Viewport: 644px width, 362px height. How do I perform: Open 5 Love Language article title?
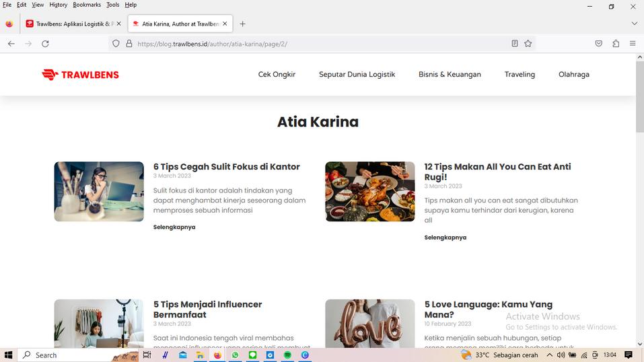click(x=489, y=310)
